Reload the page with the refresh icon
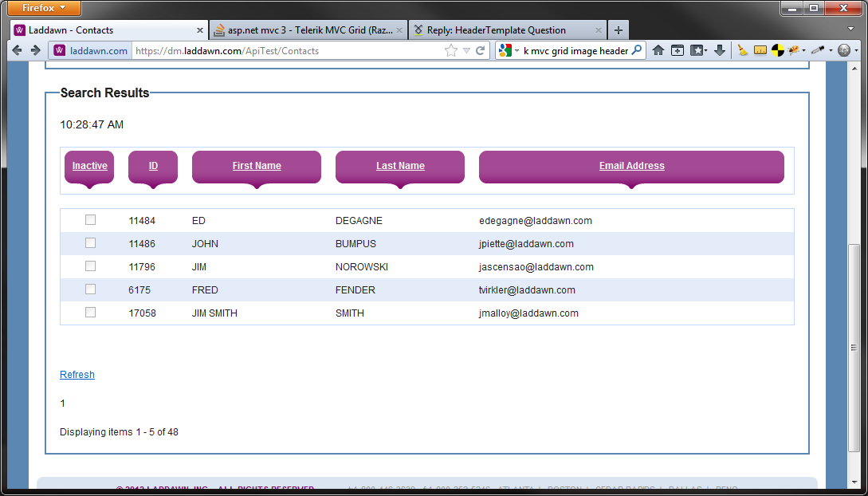This screenshot has width=868, height=496. [x=481, y=51]
